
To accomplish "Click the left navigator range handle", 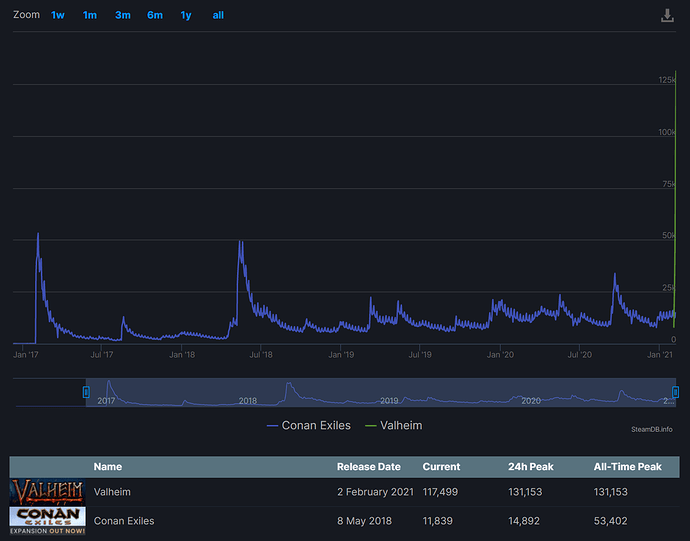I will (86, 392).
